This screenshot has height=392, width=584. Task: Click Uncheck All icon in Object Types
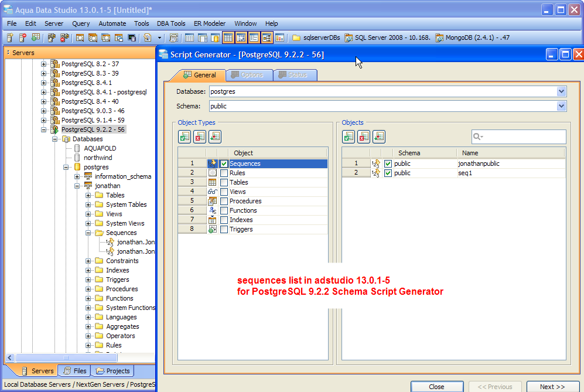[x=200, y=137]
